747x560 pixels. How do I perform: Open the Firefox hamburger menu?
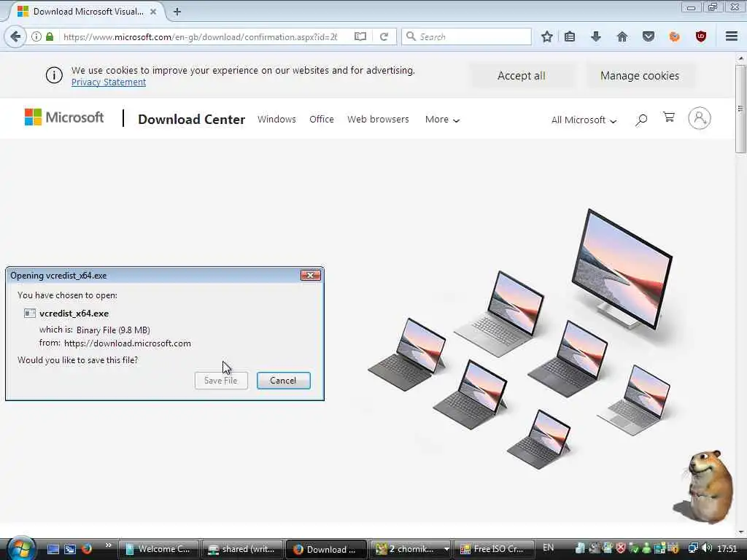(x=732, y=36)
